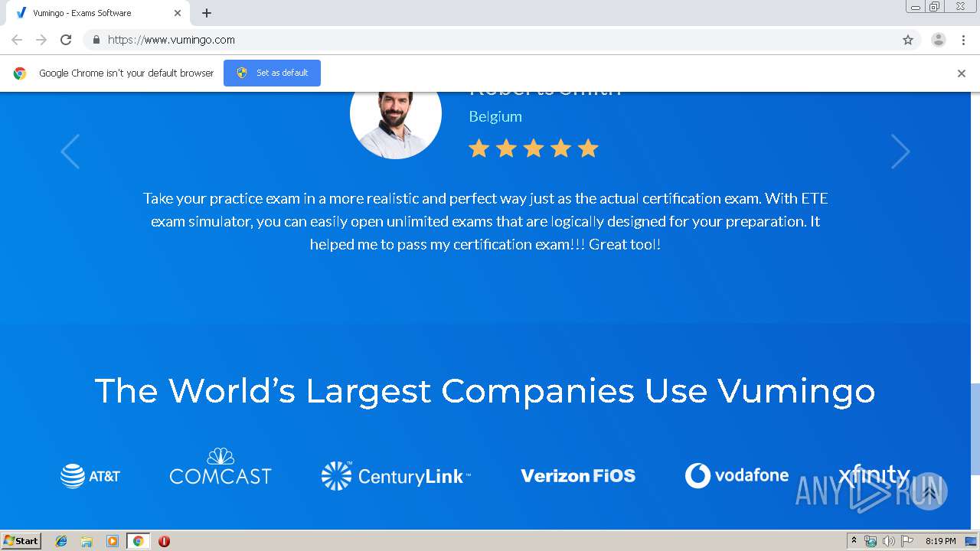Click the back-to-top double chevron button
This screenshot has width=980, height=551.
[929, 491]
